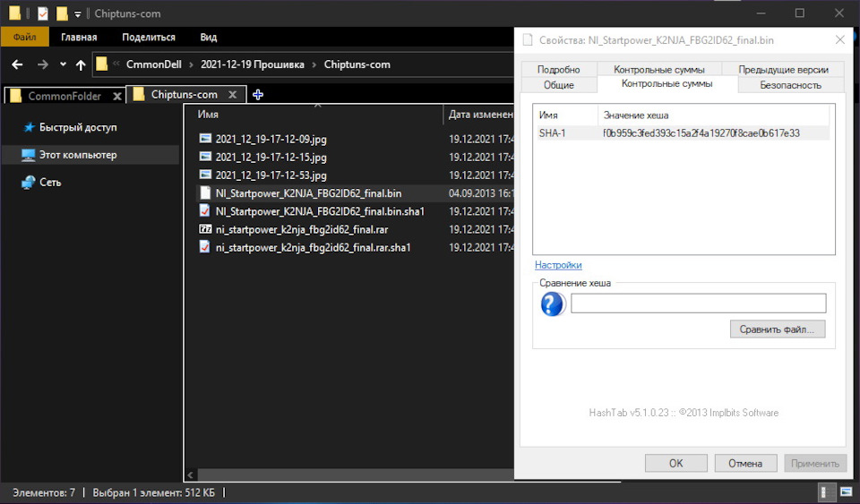Click blank file icon of the .bin file
The height and width of the screenshot is (504, 860).
click(x=205, y=192)
